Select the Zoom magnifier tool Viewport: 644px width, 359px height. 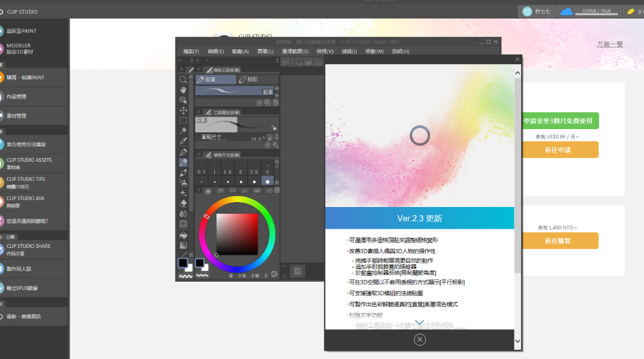183,80
